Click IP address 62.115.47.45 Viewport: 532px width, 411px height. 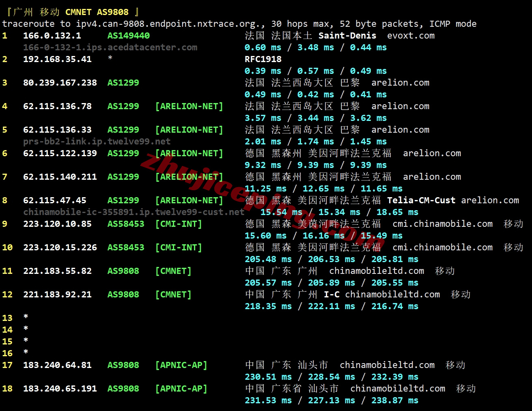click(55, 200)
